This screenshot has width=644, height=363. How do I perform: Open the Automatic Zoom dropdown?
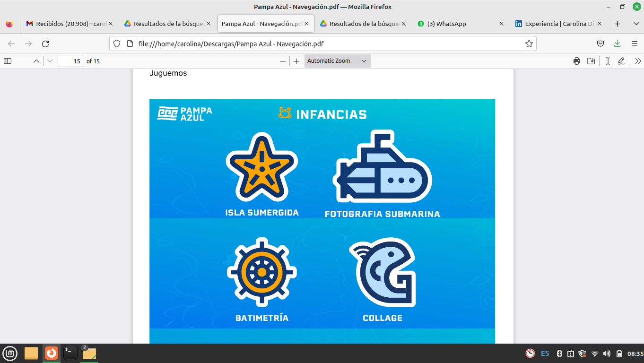pos(337,61)
